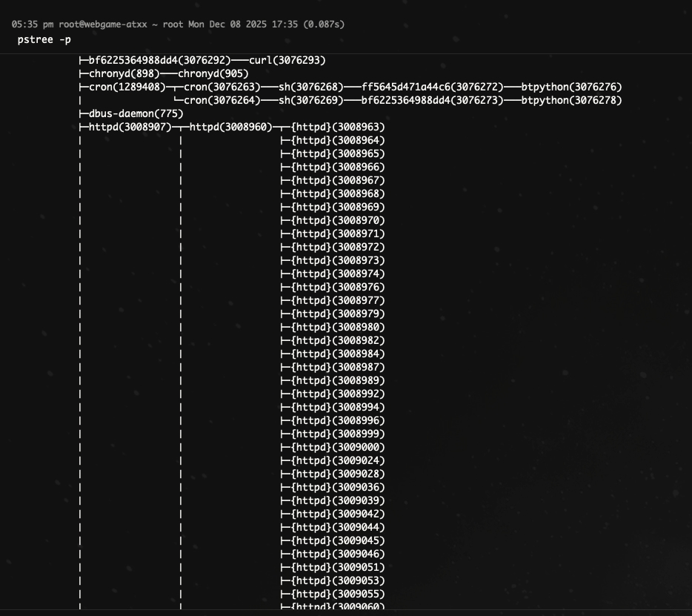Click the {httpd}(3009000) thread entry
Screen dimensions: 692x616
point(338,447)
